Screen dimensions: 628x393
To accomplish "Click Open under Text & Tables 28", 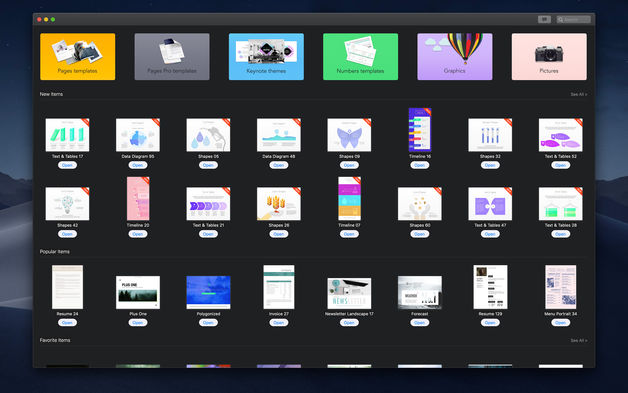I will [x=561, y=234].
